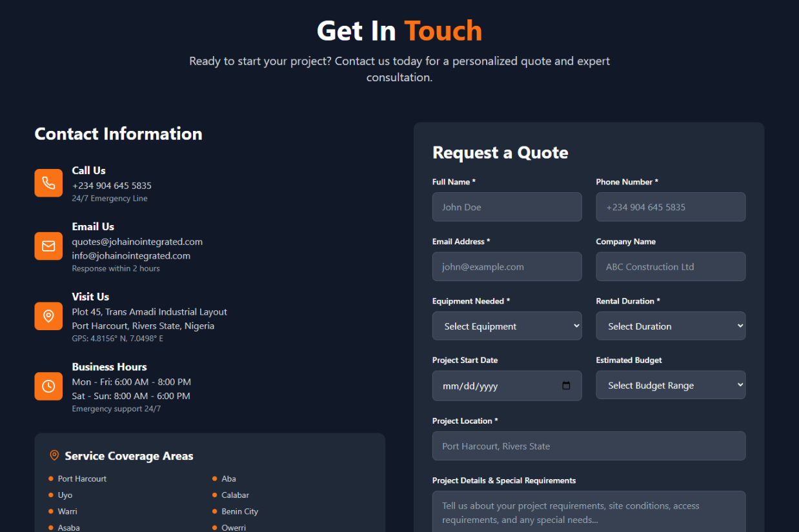Click the map pin icon beside Visit Us

48,316
